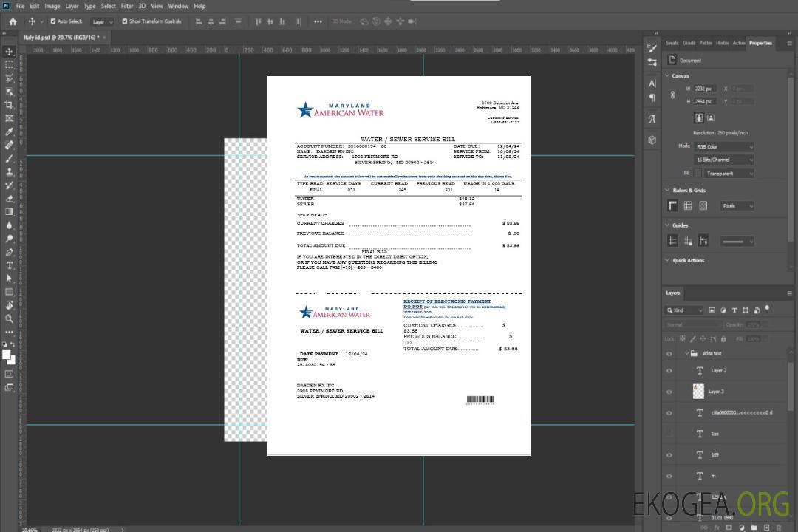Select the Horizontal Type tool
The image size is (798, 532).
(x=9, y=265)
